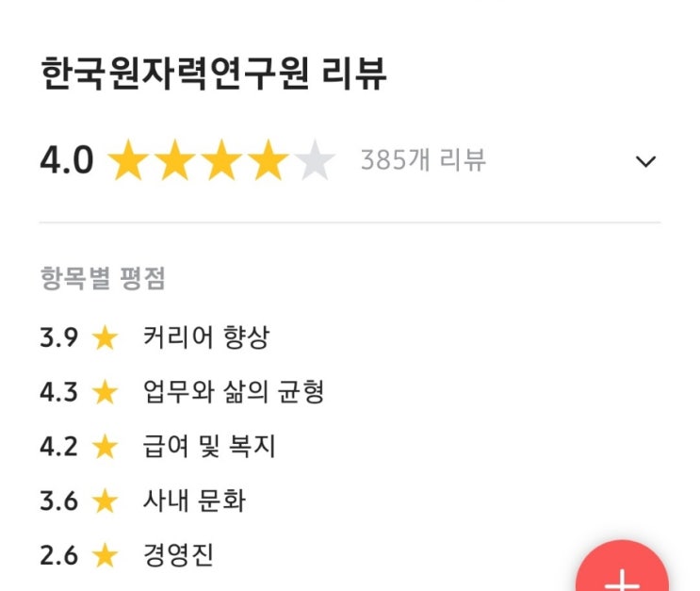700x591 pixels.
Task: Open the 385개 리뷰 count link
Action: click(x=423, y=161)
